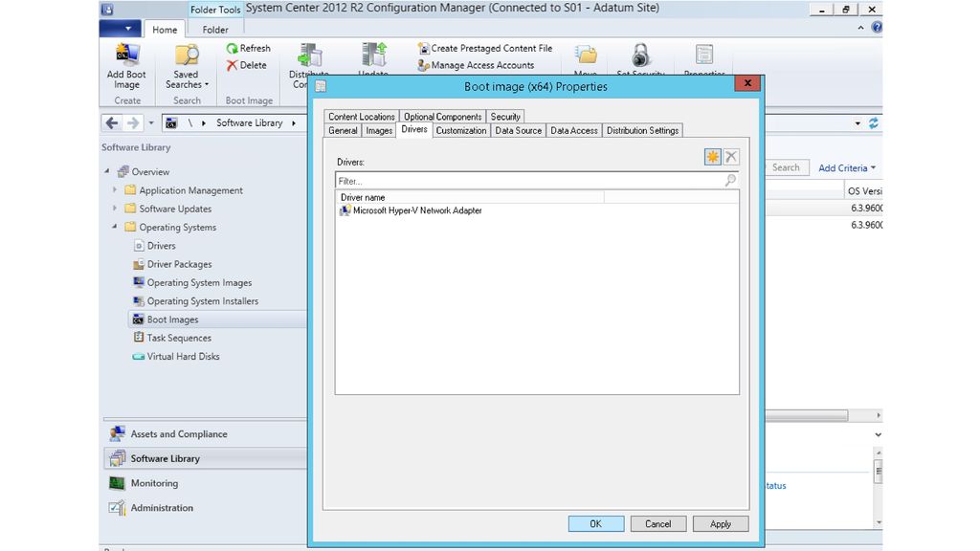Click the Move folder ribbon icon

coord(586,55)
